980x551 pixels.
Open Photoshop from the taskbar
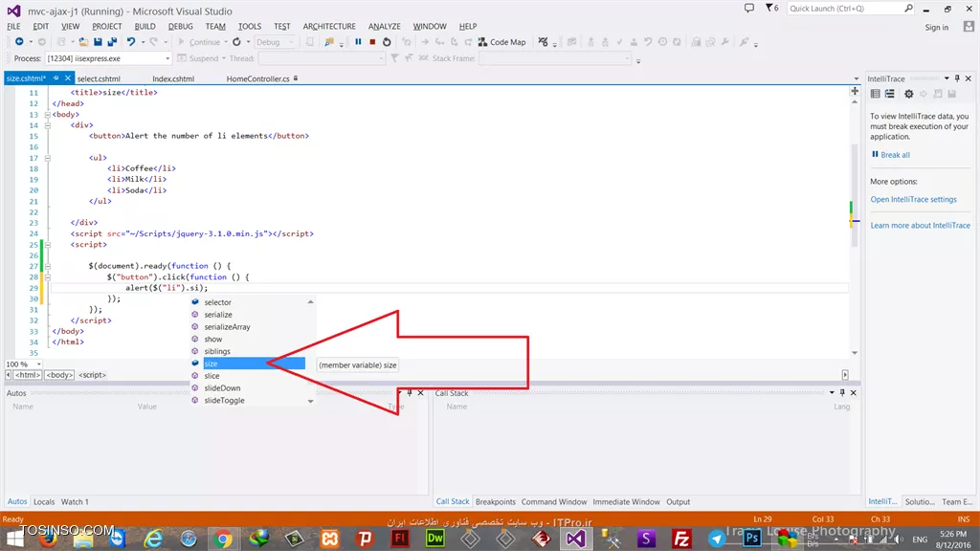point(752,538)
